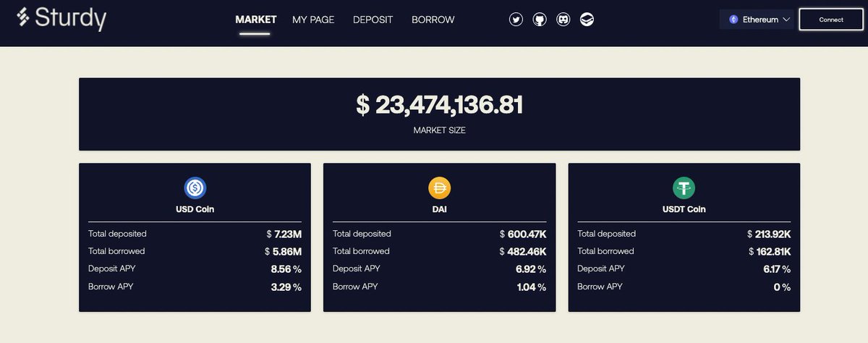The width and height of the screenshot is (868, 343).
Task: Click the USDT Coin token icon
Action: 684,189
